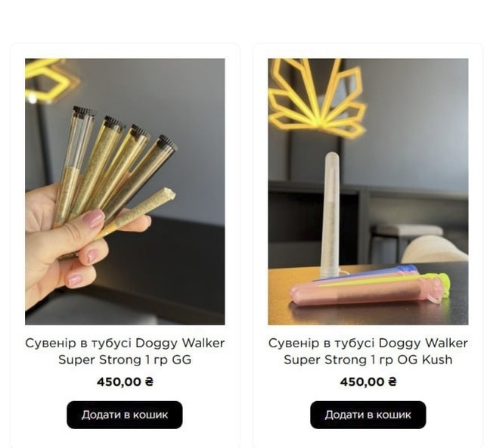Click the 'Super Strong 1 гр GG' text line
Screen dimensions: 484x448
click(x=125, y=359)
